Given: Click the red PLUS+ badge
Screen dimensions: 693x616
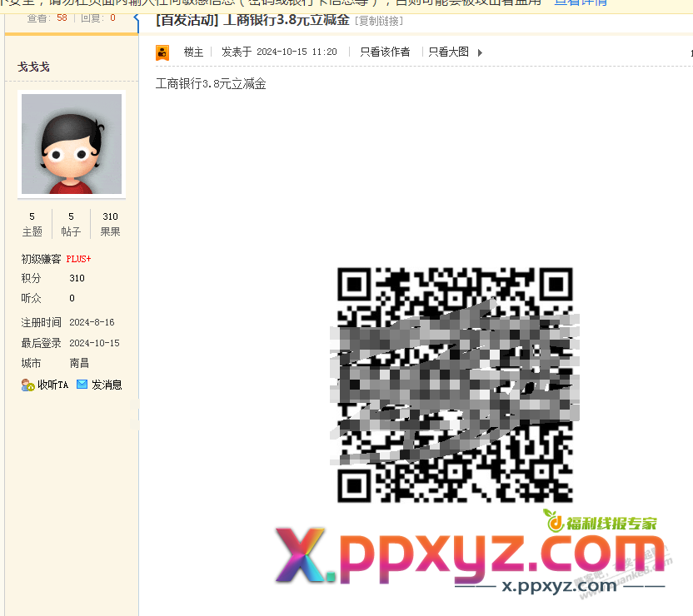Looking at the screenshot, I should point(78,259).
